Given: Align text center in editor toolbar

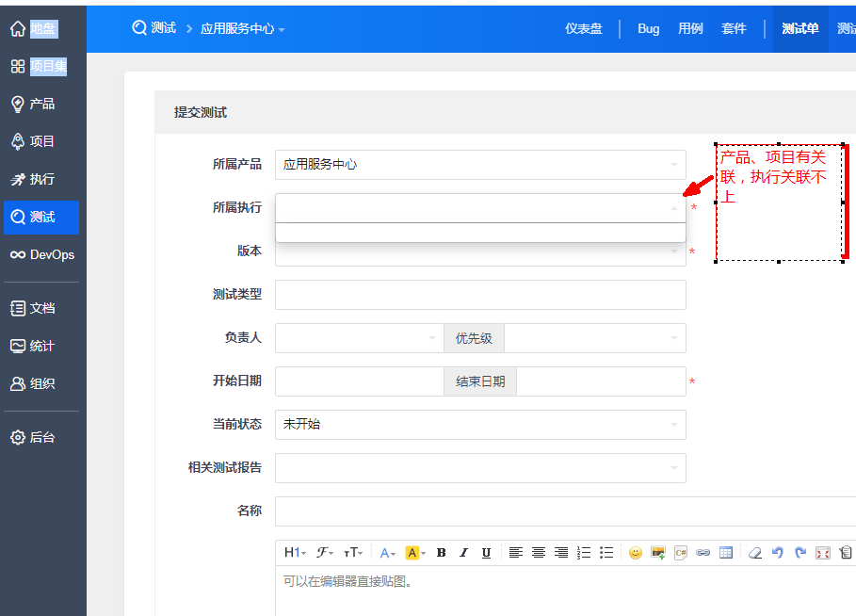Looking at the screenshot, I should (539, 553).
